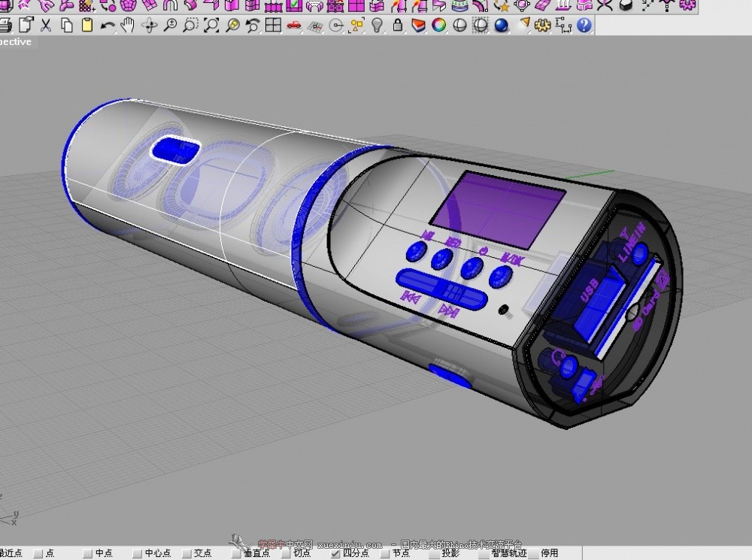Image resolution: width=752 pixels, height=560 pixels.
Task: Enable the 节点 knot snap checkbox
Action: coord(384,554)
